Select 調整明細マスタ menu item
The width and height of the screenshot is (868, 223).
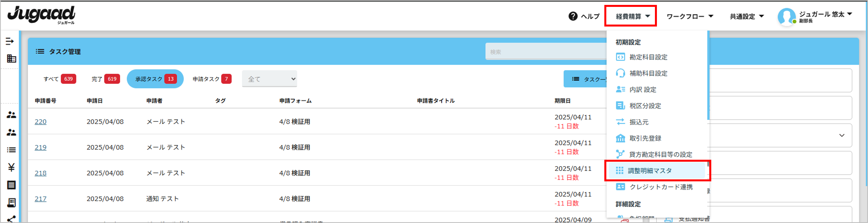pyautogui.click(x=649, y=171)
